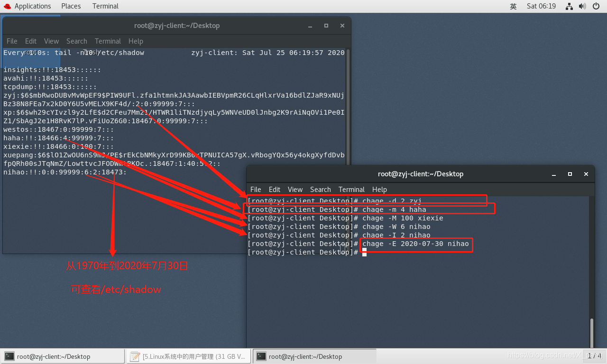Viewport: 607px width, 364px height.
Task: Close the back terminal window
Action: (x=341, y=26)
